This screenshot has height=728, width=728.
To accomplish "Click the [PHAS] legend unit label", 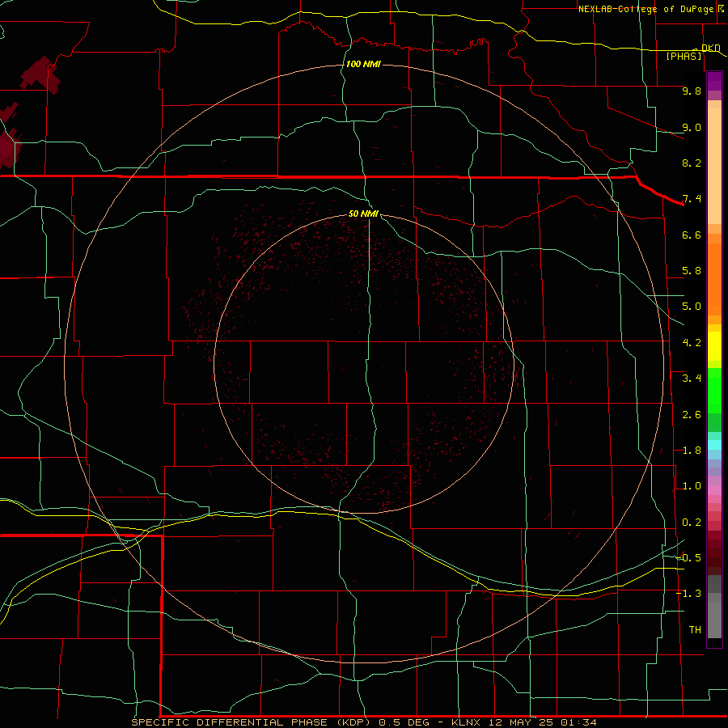I will pos(684,56).
